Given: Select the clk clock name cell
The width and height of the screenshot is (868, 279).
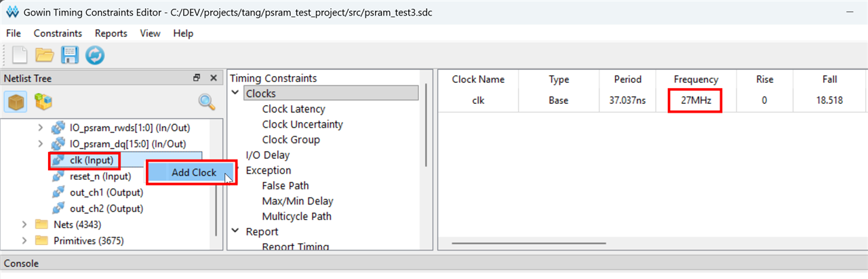Looking at the screenshot, I should tap(478, 100).
